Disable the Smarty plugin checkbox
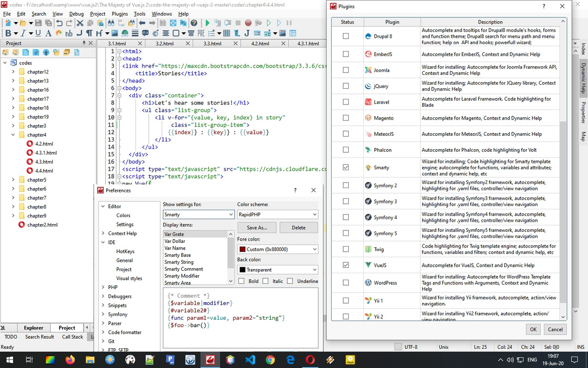Image resolution: width=588 pixels, height=368 pixels. coord(346,167)
